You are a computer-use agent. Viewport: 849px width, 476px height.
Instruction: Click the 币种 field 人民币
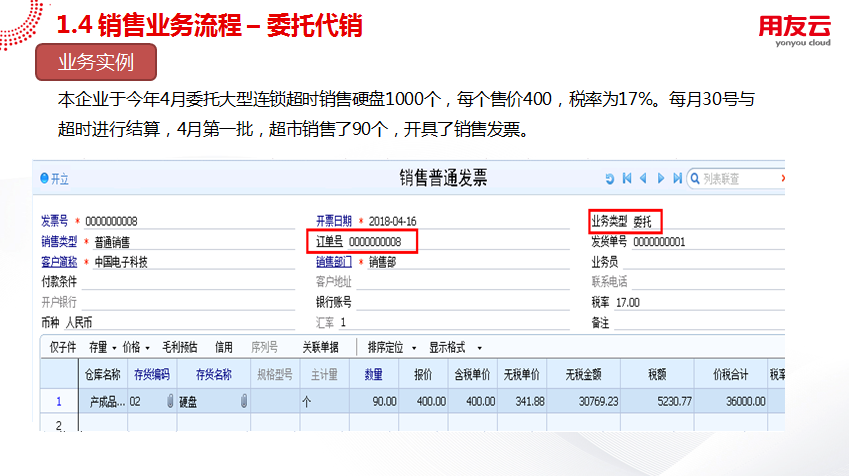pos(79,323)
